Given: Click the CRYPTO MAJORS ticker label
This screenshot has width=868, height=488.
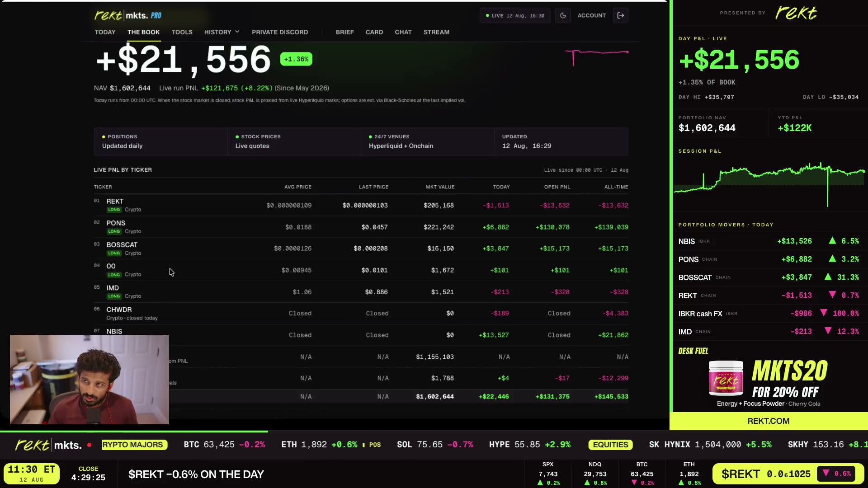Looking at the screenshot, I should [x=134, y=445].
